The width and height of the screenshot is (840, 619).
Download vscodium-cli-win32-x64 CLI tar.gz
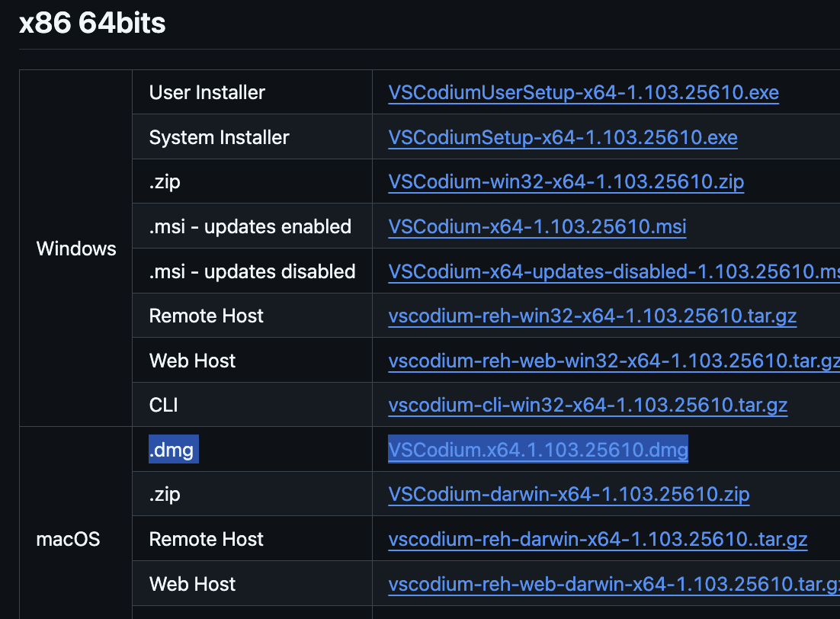coord(588,405)
